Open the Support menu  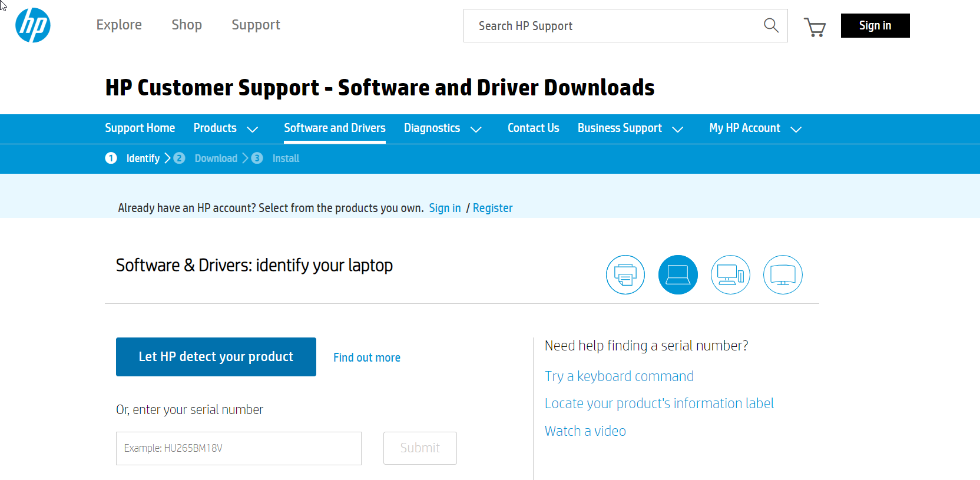[x=256, y=25]
